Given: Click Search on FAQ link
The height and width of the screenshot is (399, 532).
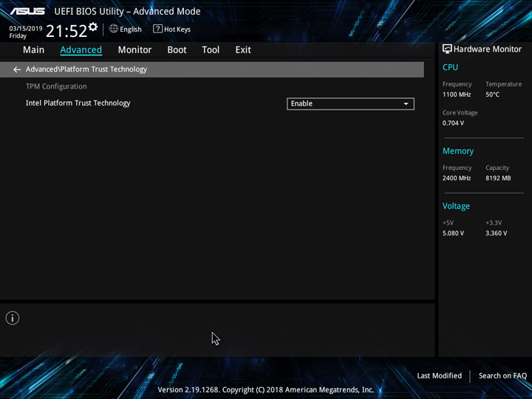Looking at the screenshot, I should pyautogui.click(x=502, y=375).
